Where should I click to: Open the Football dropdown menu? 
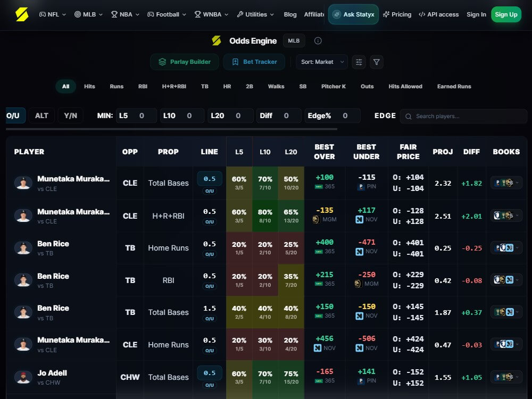167,14
